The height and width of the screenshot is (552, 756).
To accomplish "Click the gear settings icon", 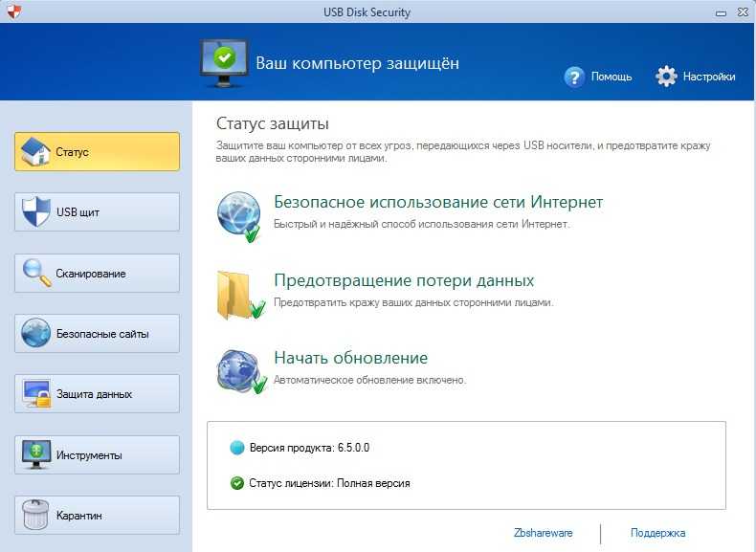I will (666, 77).
